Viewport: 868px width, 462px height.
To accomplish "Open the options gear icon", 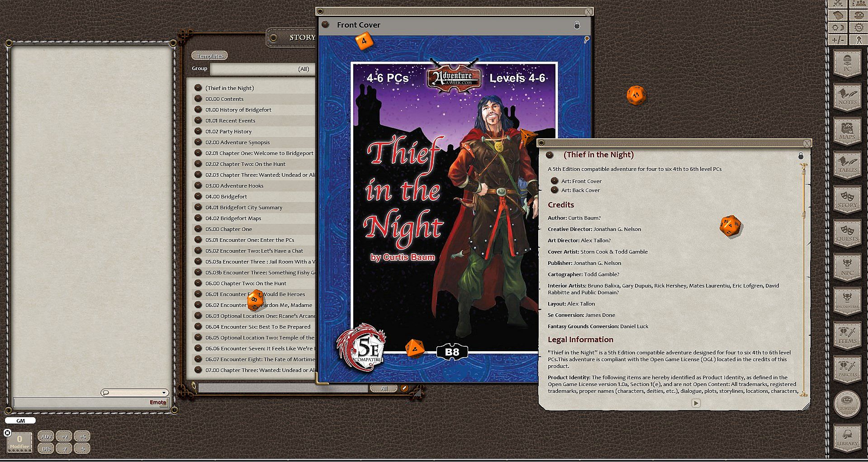I will 858,28.
